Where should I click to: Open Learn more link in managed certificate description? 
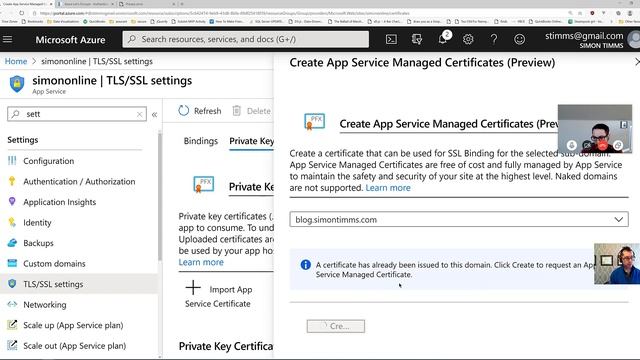point(388,188)
